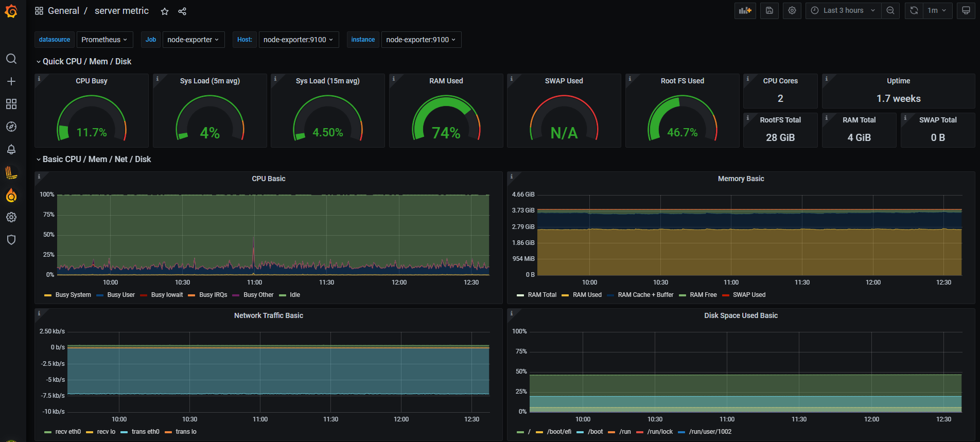
Task: Open the 1m refresh interval dropdown
Action: (x=937, y=10)
